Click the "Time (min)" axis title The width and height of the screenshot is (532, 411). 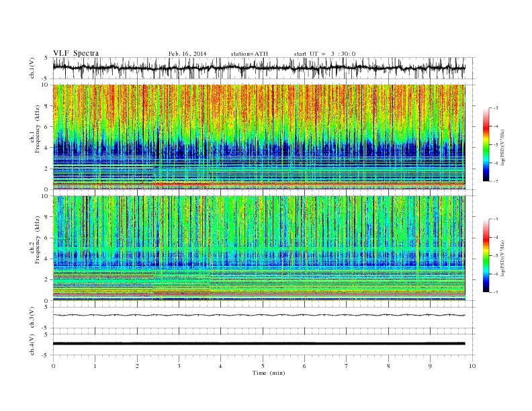(x=269, y=373)
